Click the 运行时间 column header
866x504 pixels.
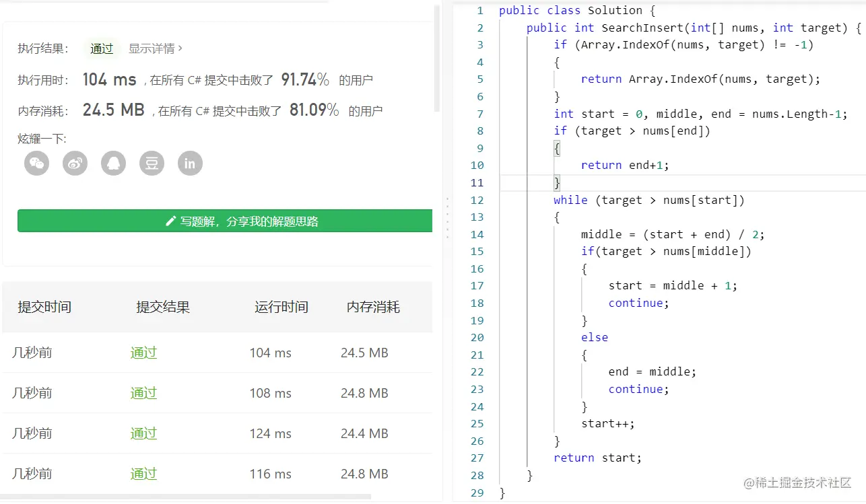pyautogui.click(x=281, y=307)
